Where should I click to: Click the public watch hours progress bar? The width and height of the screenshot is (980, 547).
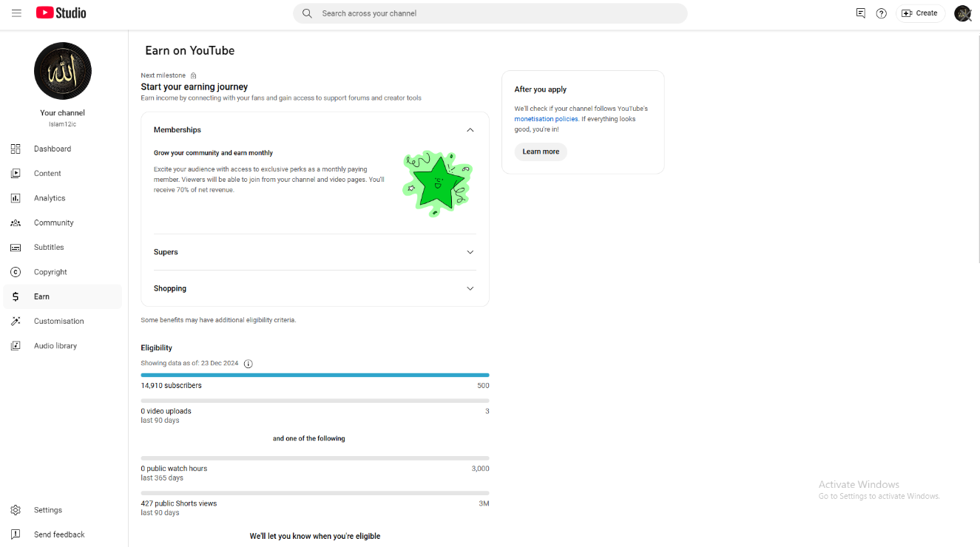coord(315,458)
